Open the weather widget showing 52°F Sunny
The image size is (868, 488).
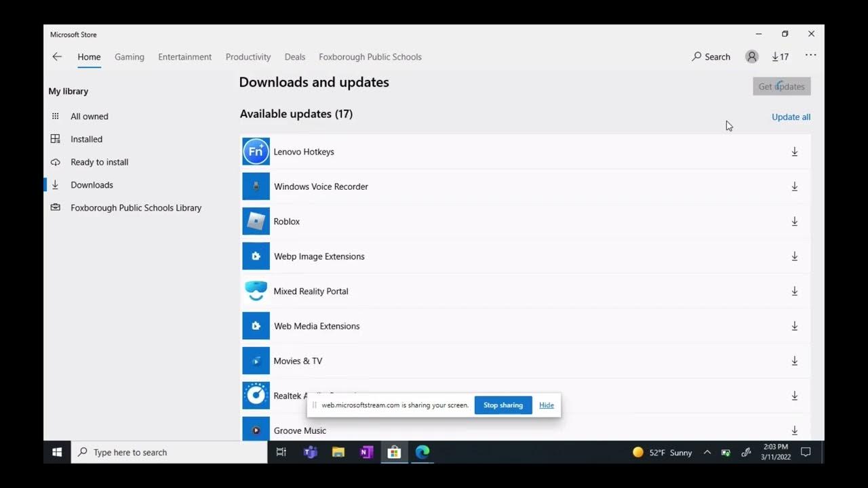[x=663, y=452]
